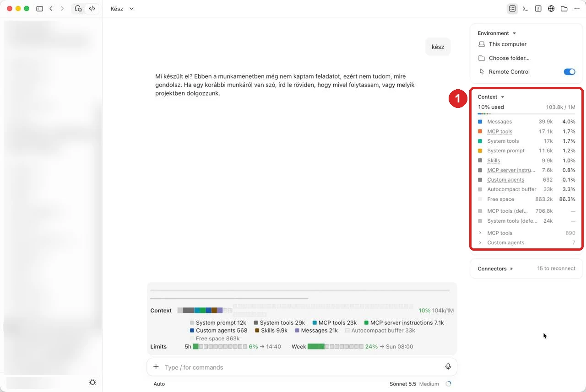Click the Free space 863.2k row
586x392 pixels.
(x=526, y=199)
